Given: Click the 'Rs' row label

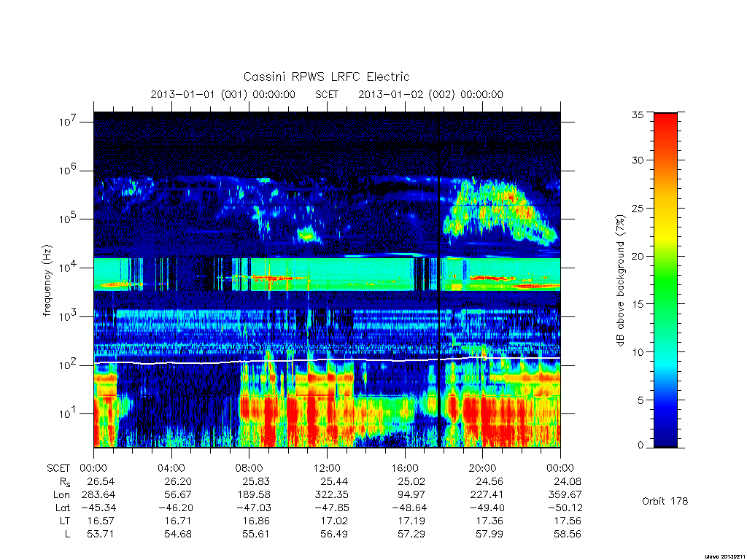Looking at the screenshot, I should point(65,482).
